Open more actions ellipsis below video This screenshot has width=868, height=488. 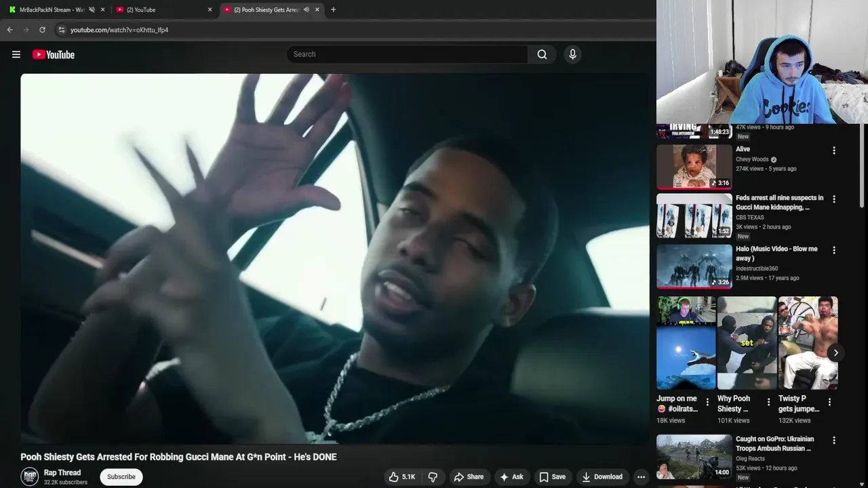pos(641,476)
